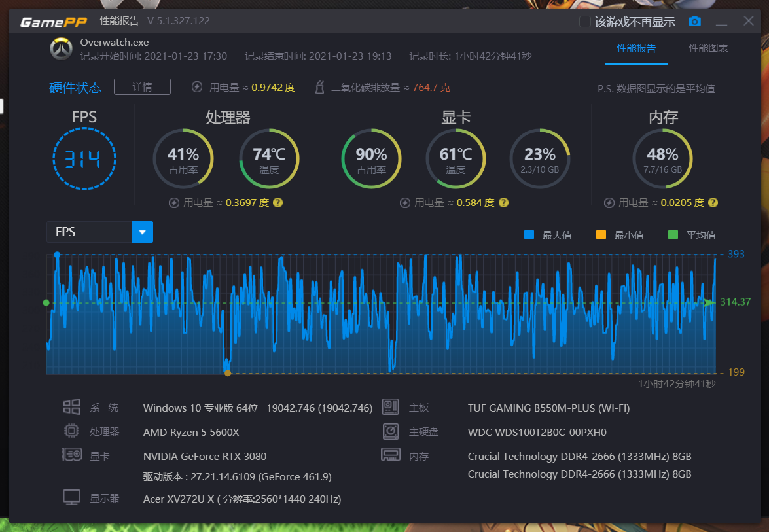Screen dimensions: 769x532
Task: Click the help icon beside memory power usage
Action: click(x=713, y=203)
